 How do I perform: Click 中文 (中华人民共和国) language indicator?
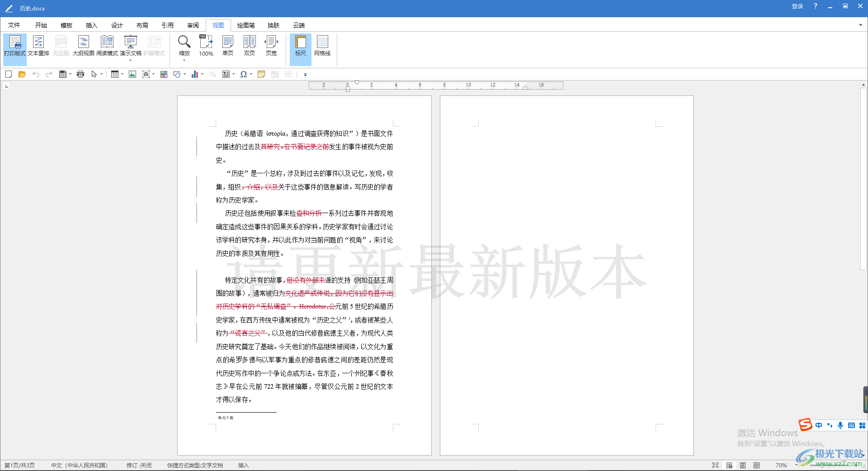[x=79, y=465]
